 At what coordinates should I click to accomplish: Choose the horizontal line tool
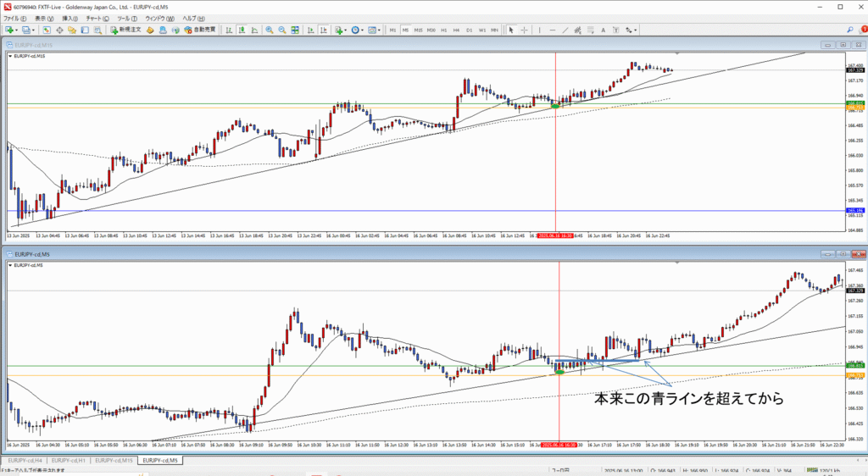pos(552,30)
